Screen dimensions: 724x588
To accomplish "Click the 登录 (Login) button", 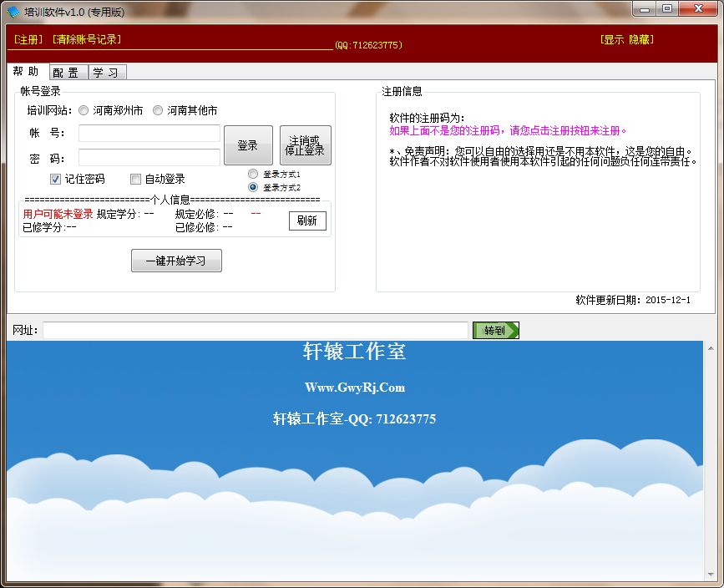I will point(248,144).
